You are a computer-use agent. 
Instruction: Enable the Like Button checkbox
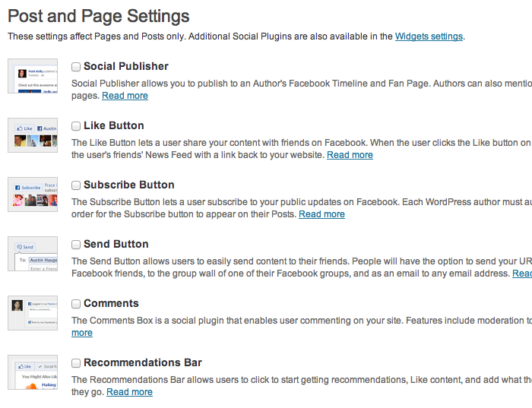(76, 126)
